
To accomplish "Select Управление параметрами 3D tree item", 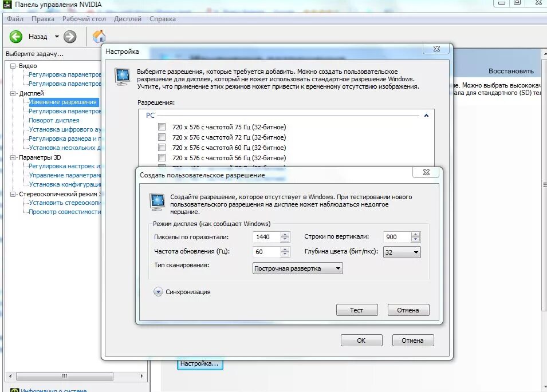I will (x=65, y=175).
